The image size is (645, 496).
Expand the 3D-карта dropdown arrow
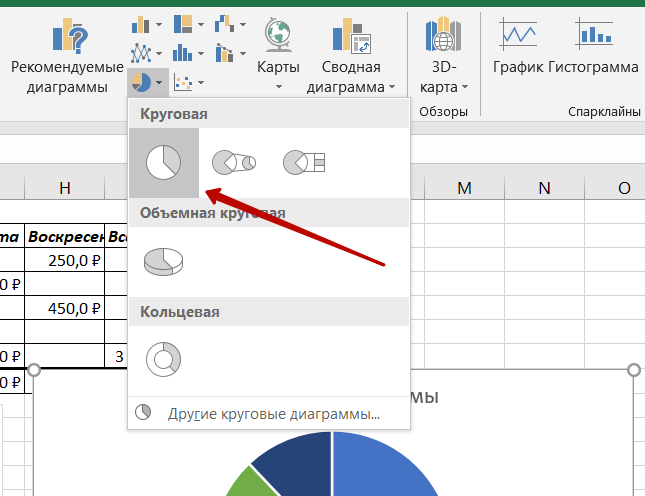[465, 87]
